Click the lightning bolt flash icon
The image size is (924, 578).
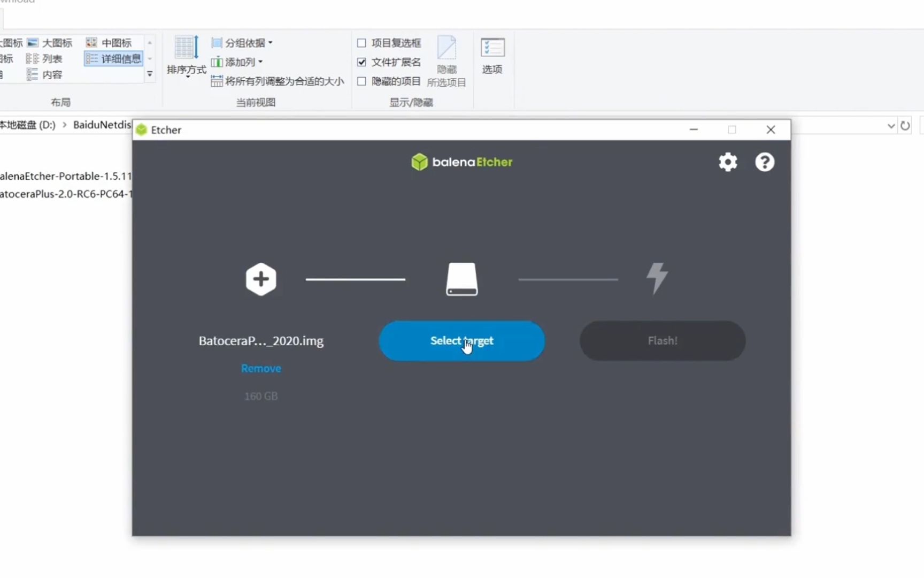coord(657,278)
